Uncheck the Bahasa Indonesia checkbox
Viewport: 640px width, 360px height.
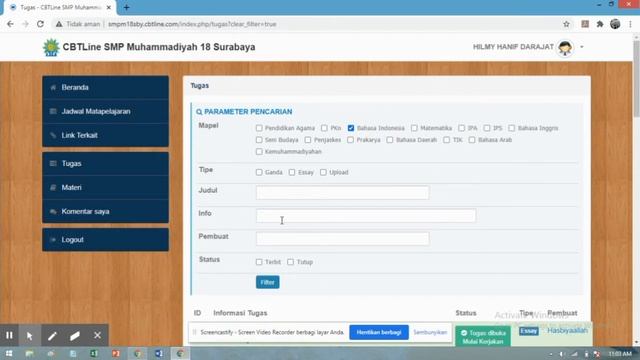pos(351,128)
